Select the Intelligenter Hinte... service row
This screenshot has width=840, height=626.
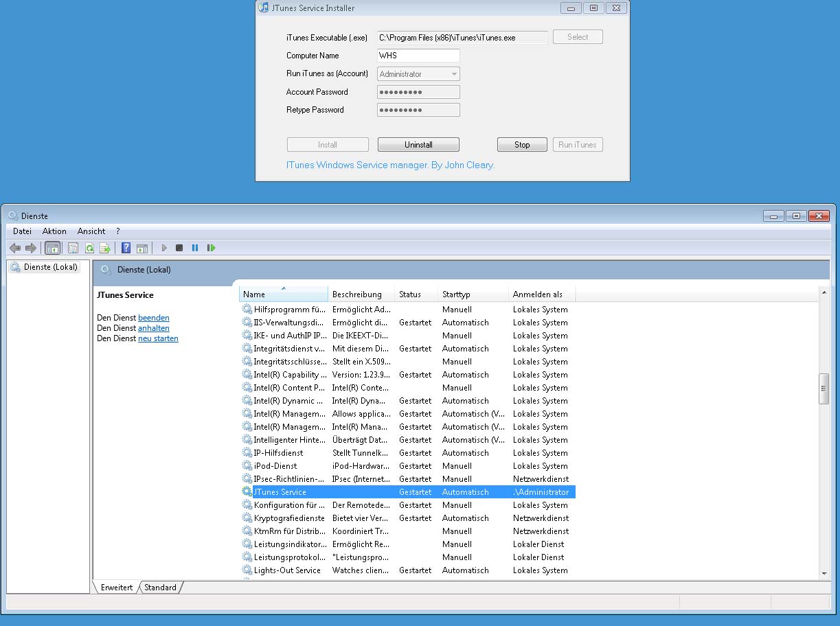click(408, 440)
